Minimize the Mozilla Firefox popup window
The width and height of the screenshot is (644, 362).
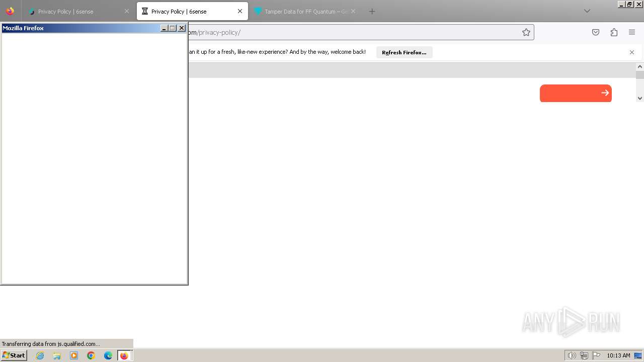point(164,28)
